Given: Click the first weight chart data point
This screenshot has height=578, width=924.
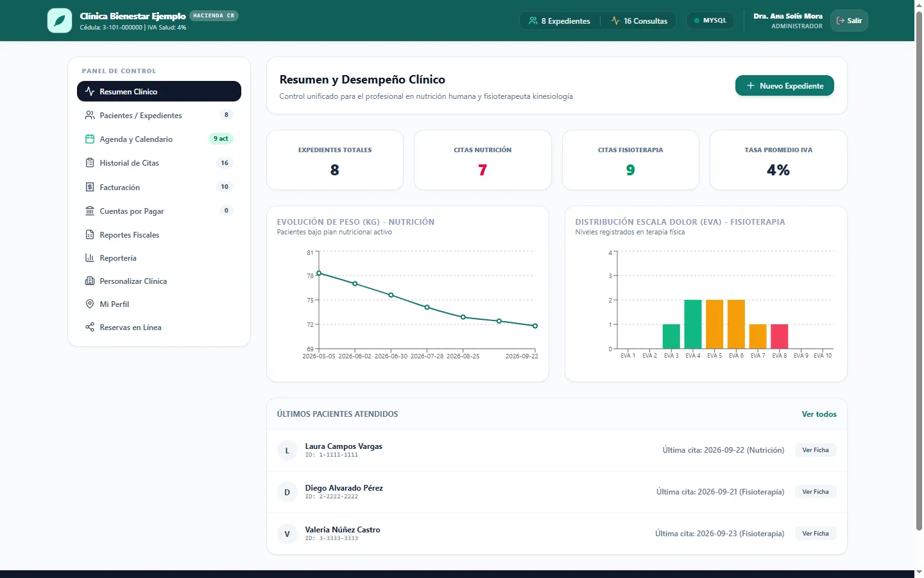Looking at the screenshot, I should click(319, 273).
